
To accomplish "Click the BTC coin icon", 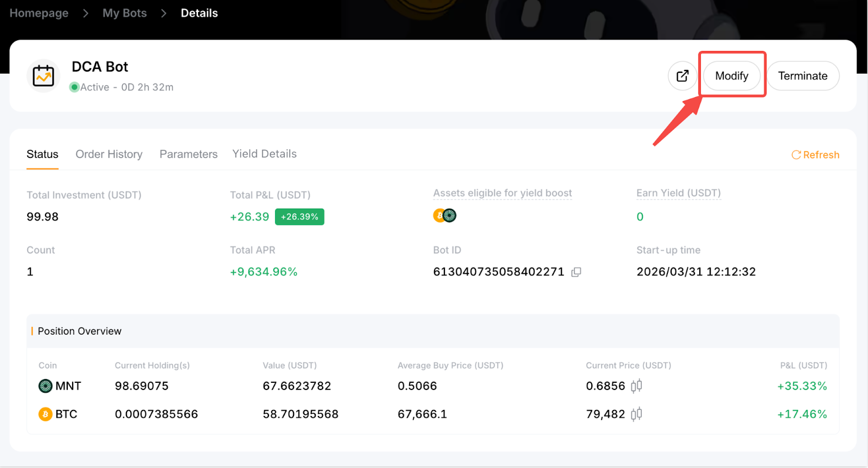I will [46, 414].
